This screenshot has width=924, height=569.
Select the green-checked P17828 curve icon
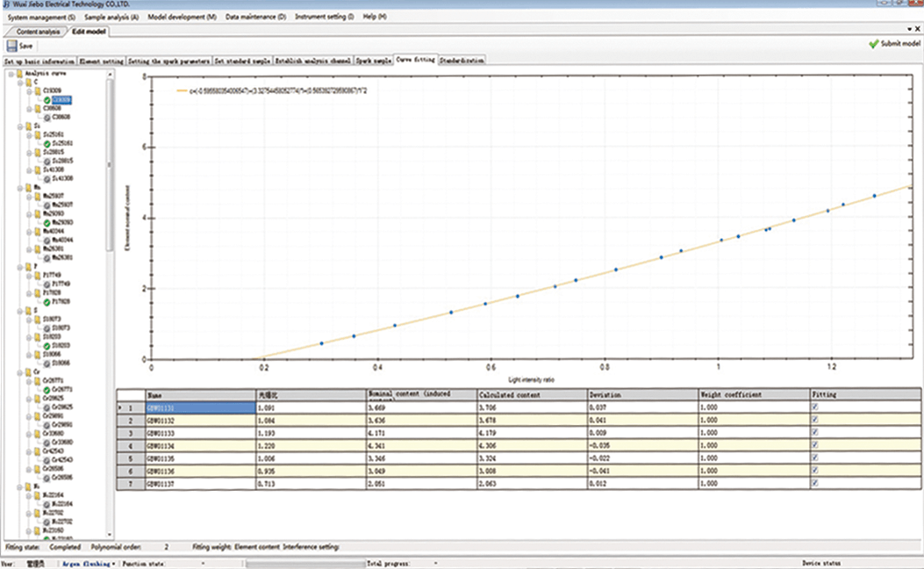pyautogui.click(x=47, y=302)
